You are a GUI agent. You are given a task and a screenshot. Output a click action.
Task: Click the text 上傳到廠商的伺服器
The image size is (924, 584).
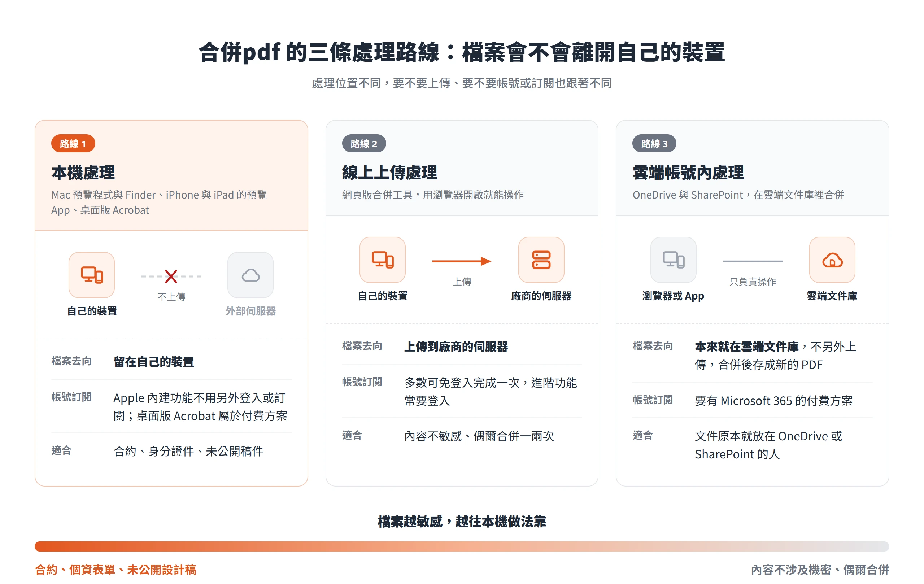[x=456, y=347]
